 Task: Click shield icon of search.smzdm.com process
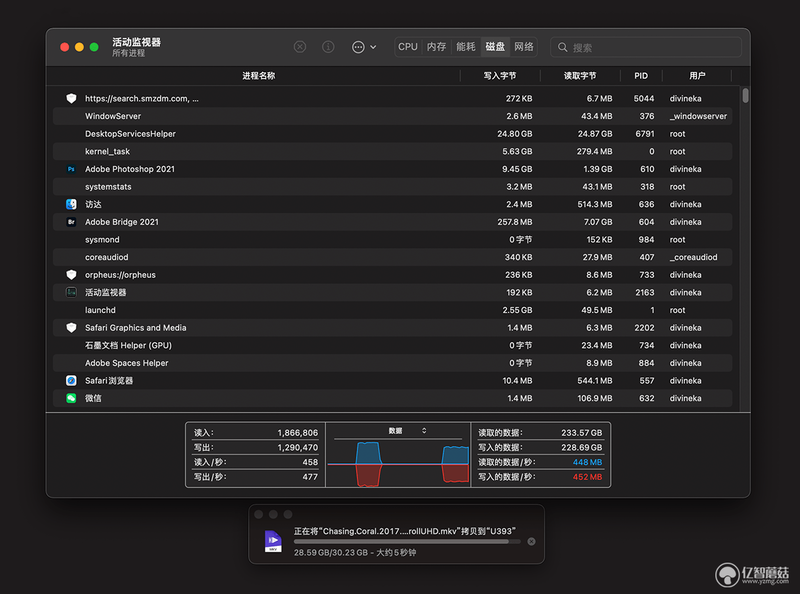pos(71,98)
